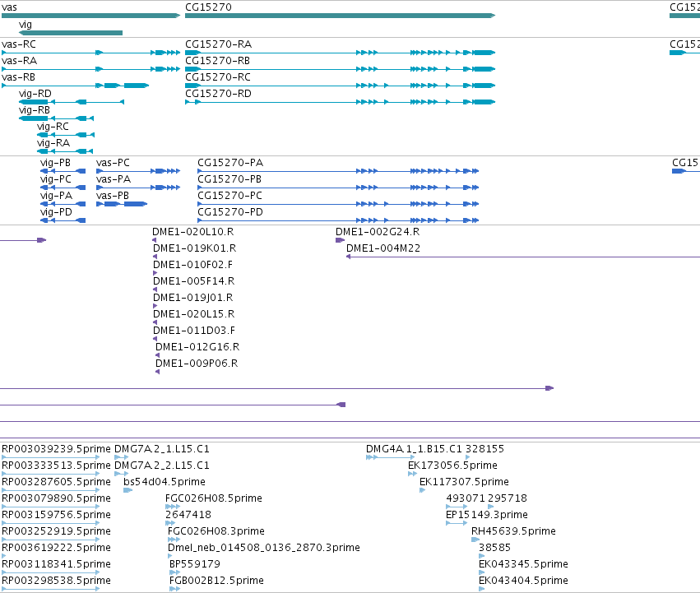Select the vig-PA protein label

pyautogui.click(x=56, y=196)
